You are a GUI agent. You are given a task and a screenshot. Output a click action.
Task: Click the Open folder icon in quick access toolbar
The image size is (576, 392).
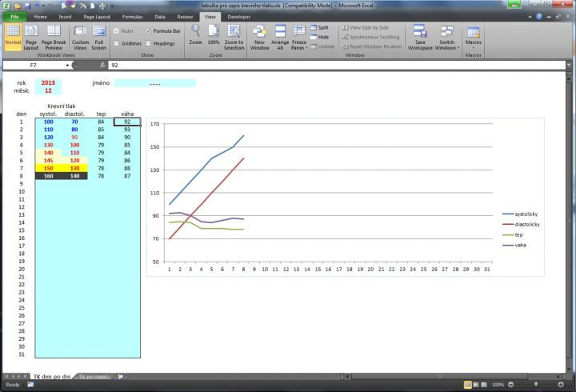point(18,6)
